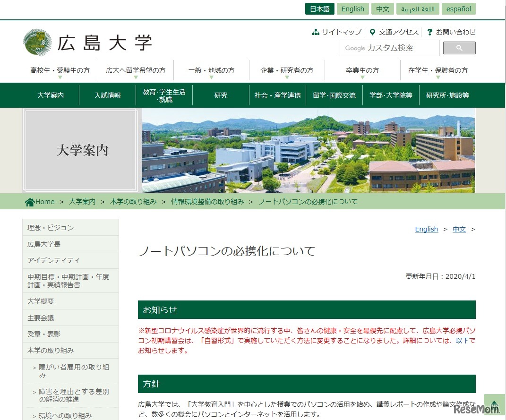
Task: Click the Hiroshima University emblem logo
Action: (36, 42)
